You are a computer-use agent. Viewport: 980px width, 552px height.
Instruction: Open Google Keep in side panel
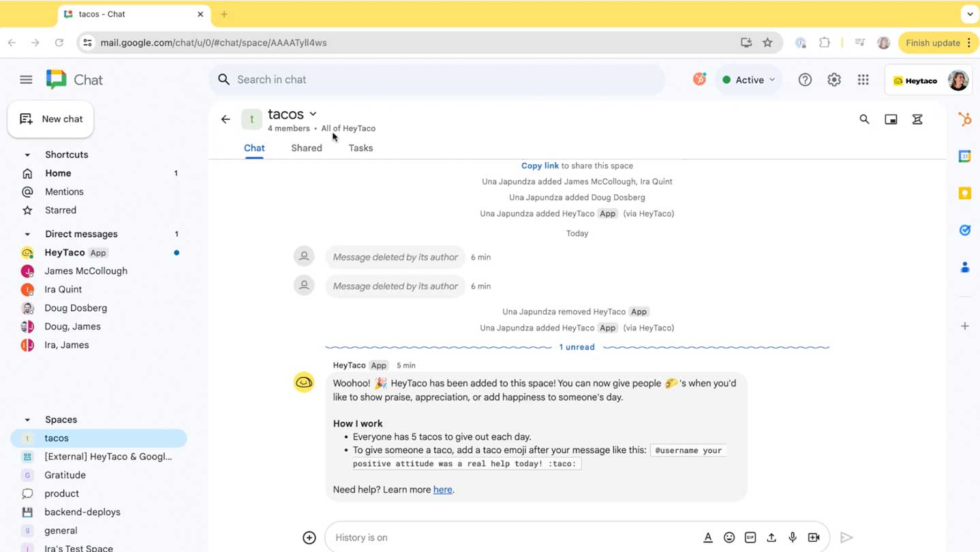[965, 193]
